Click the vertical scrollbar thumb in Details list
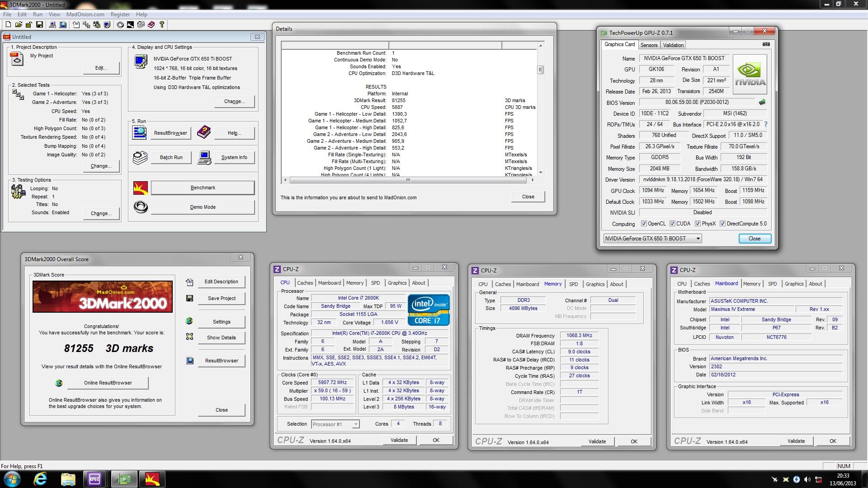Image resolution: width=868 pixels, height=488 pixels. click(x=540, y=70)
